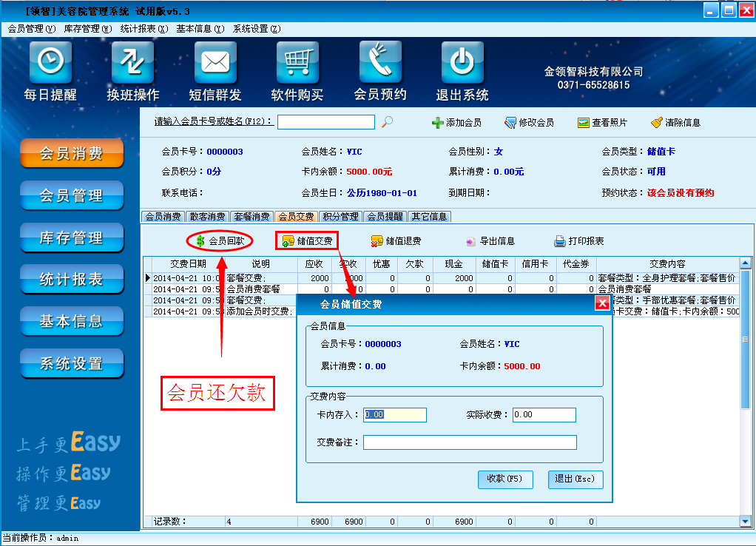The height and width of the screenshot is (546, 756).
Task: Click the 退出系统 power icon
Action: 462,63
